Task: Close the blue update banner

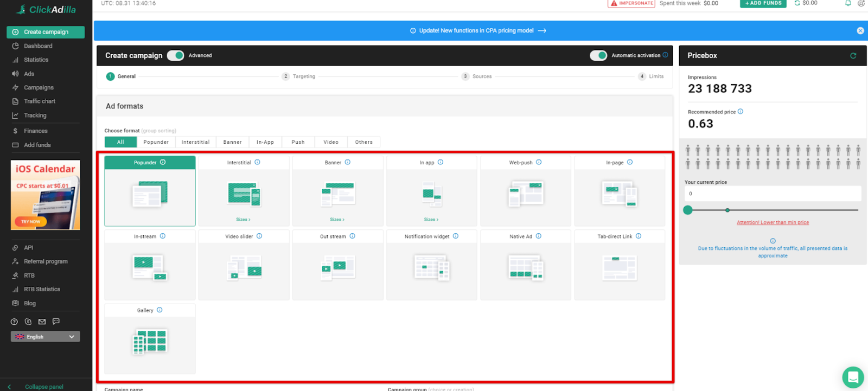Action: tap(860, 31)
